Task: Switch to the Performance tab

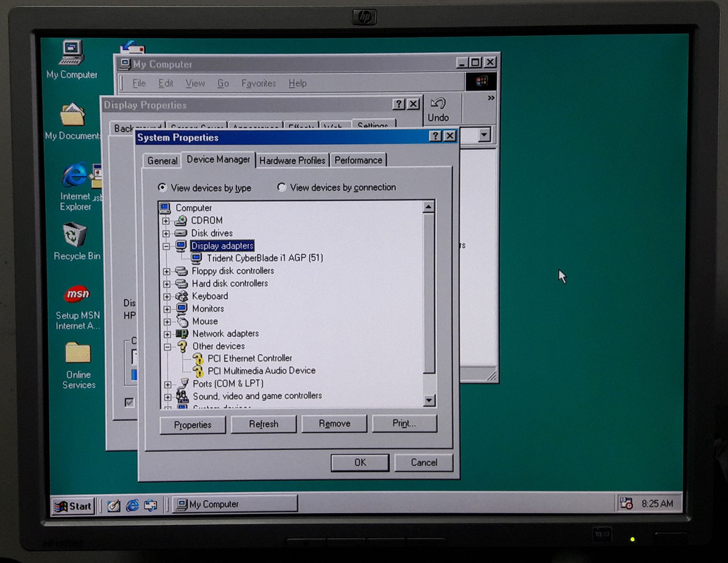Action: click(358, 160)
